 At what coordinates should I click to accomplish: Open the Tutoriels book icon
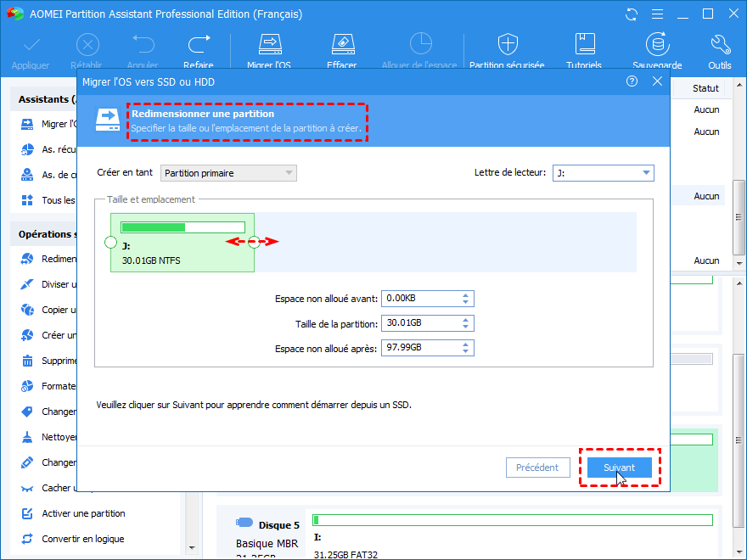point(585,44)
